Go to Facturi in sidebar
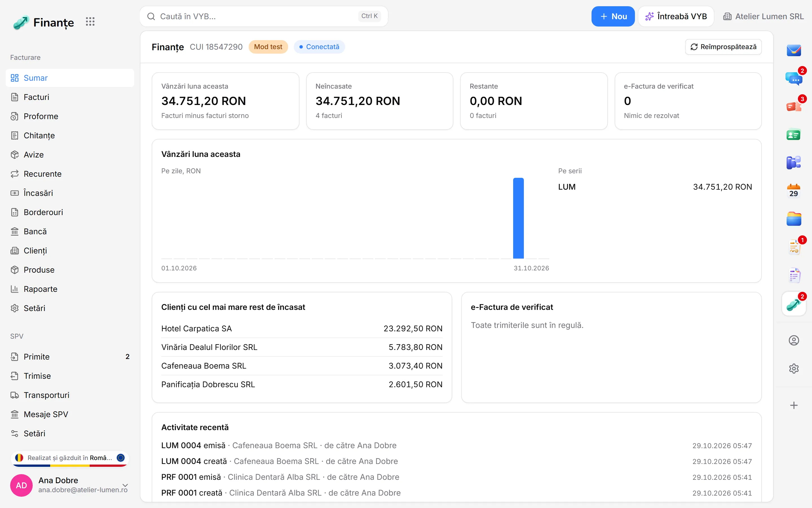The width and height of the screenshot is (812, 508). [x=70, y=97]
